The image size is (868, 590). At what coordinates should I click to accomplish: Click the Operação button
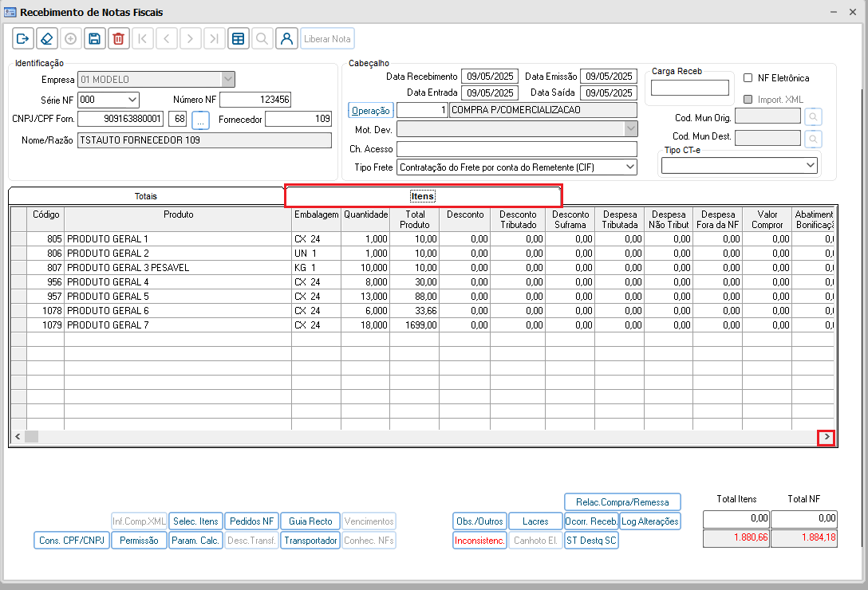tap(371, 111)
